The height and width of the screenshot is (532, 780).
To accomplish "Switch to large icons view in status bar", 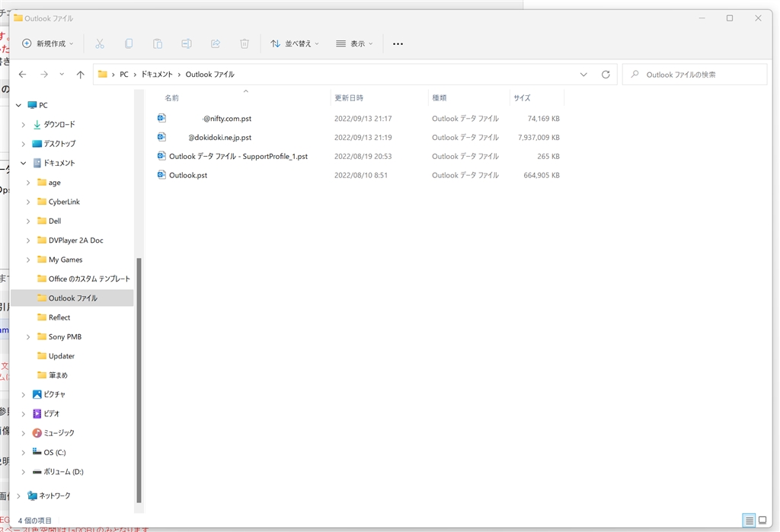I will point(762,521).
